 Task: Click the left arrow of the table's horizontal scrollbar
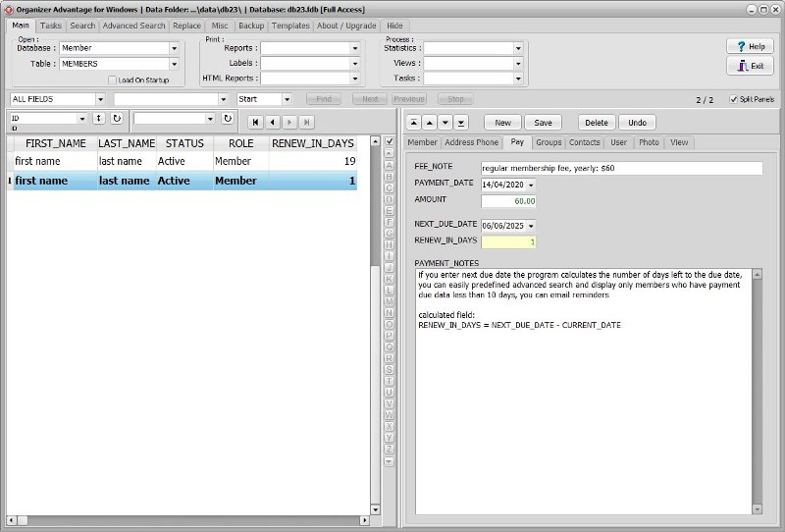point(12,520)
